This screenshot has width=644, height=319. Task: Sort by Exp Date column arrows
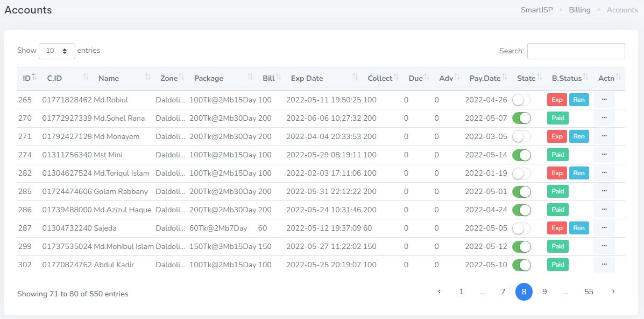(x=355, y=78)
